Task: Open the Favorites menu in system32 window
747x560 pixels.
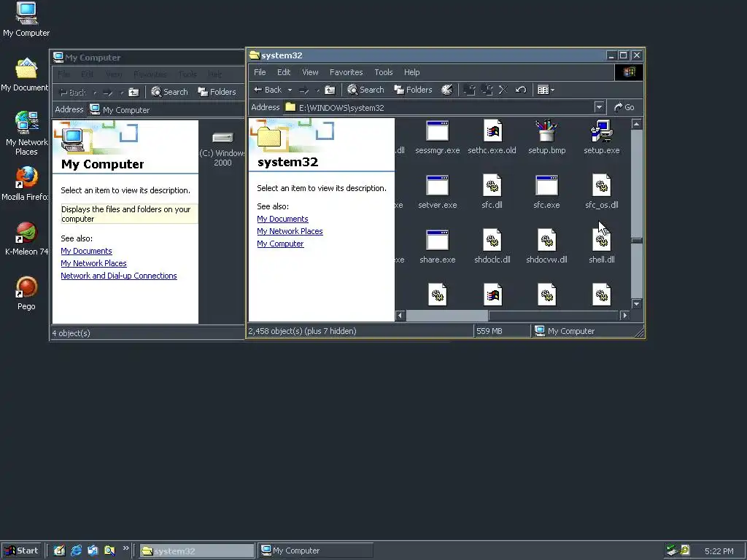Action: click(346, 72)
